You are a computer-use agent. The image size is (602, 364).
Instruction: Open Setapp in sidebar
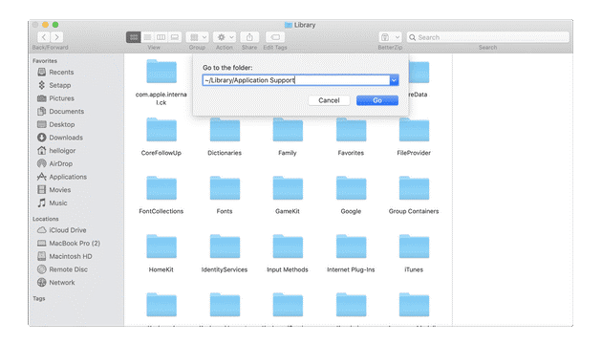click(x=54, y=85)
